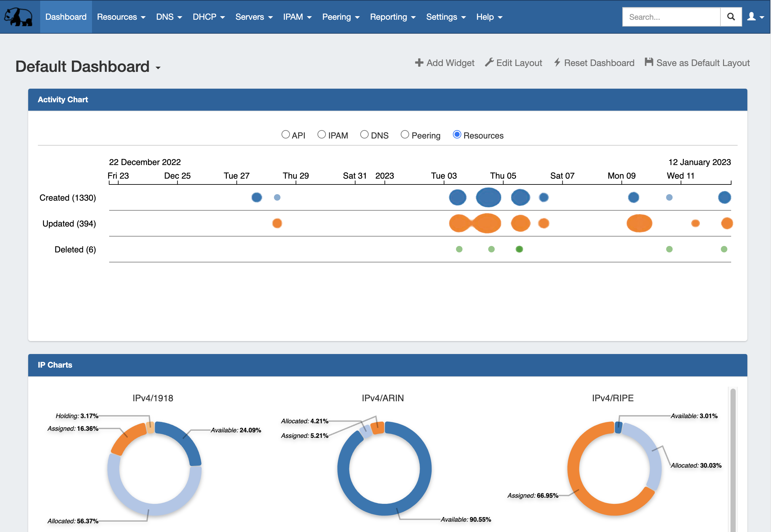771x532 pixels.
Task: Click the panda logo icon
Action: click(x=18, y=17)
